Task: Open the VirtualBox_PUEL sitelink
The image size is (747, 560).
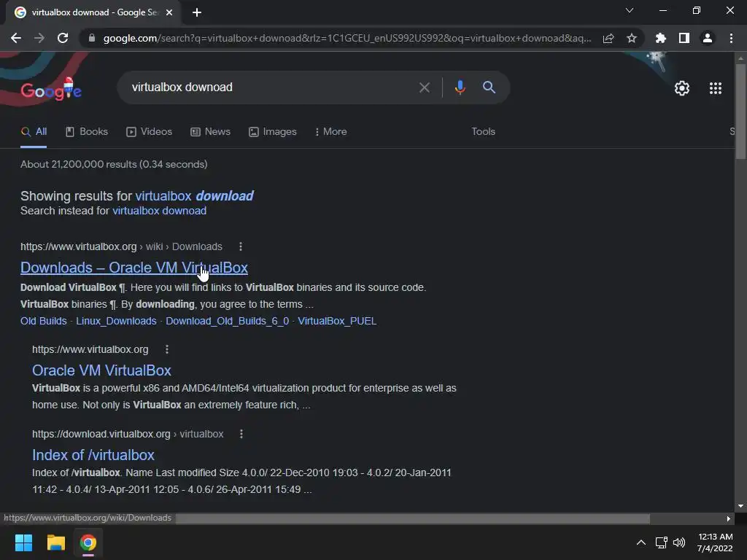Action: click(337, 321)
